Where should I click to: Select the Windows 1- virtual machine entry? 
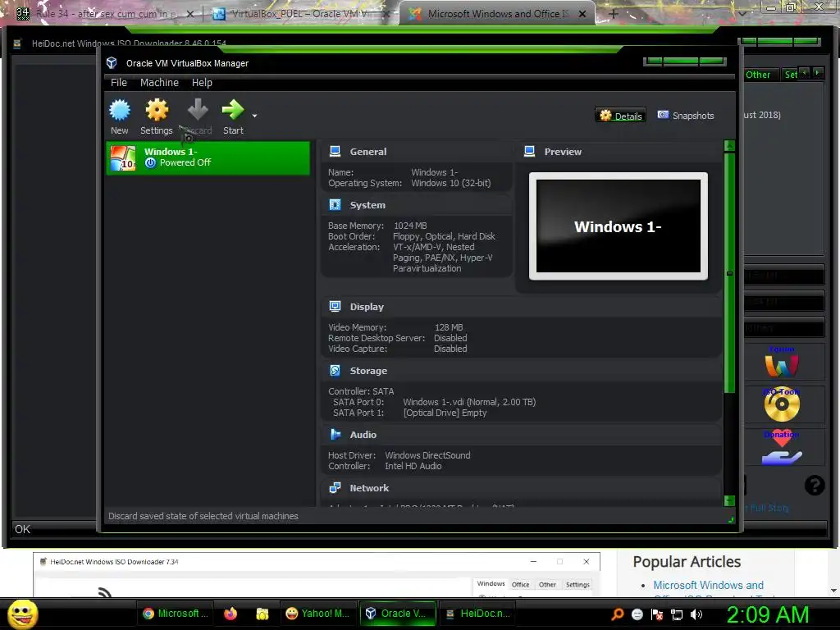point(208,157)
